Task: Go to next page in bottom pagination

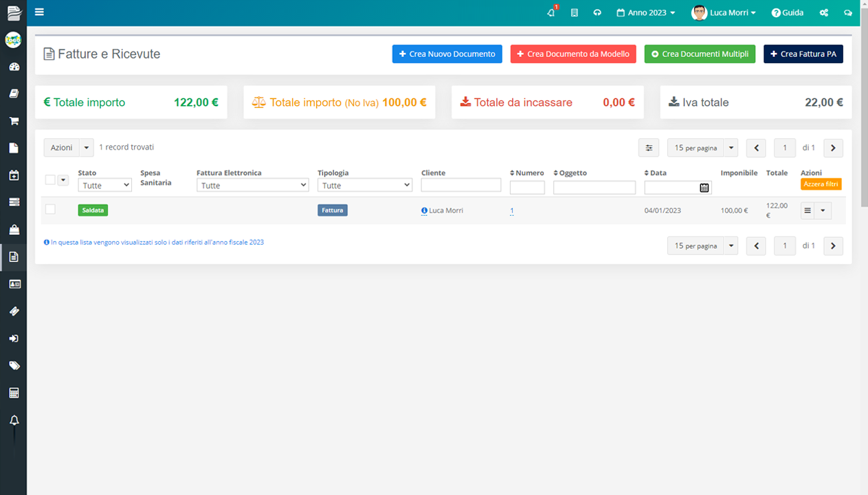Action: pos(833,246)
